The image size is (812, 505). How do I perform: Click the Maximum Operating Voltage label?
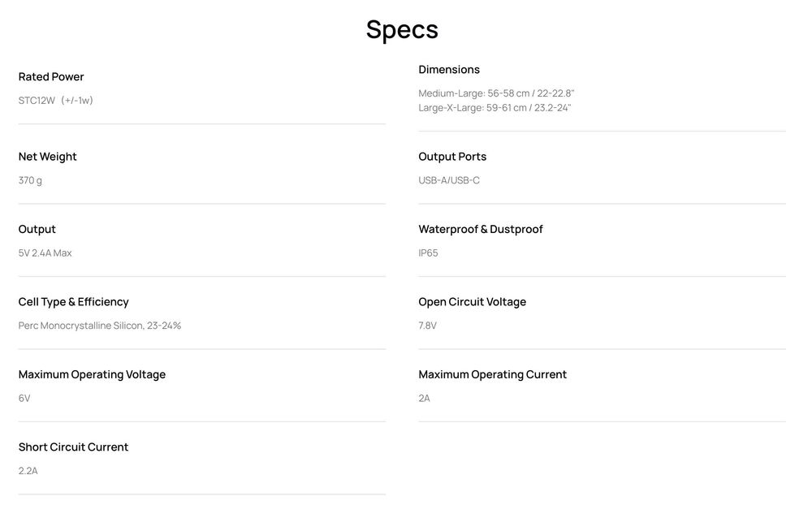(x=92, y=375)
